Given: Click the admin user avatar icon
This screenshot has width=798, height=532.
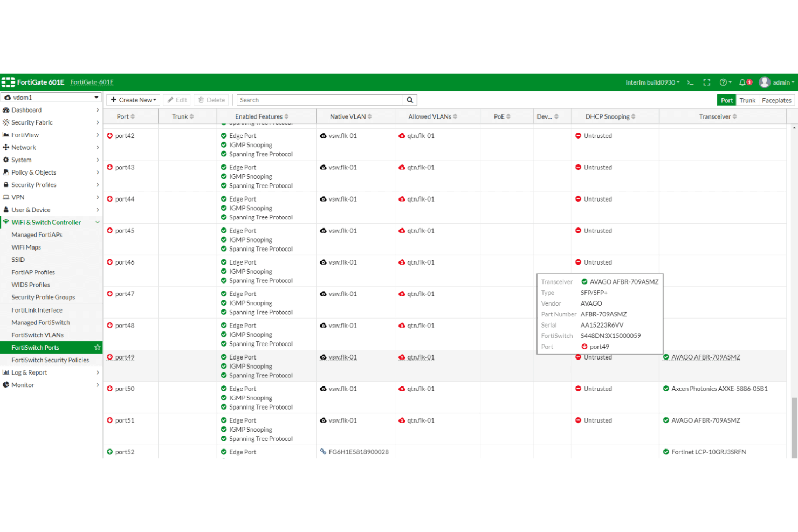Looking at the screenshot, I should tap(765, 82).
